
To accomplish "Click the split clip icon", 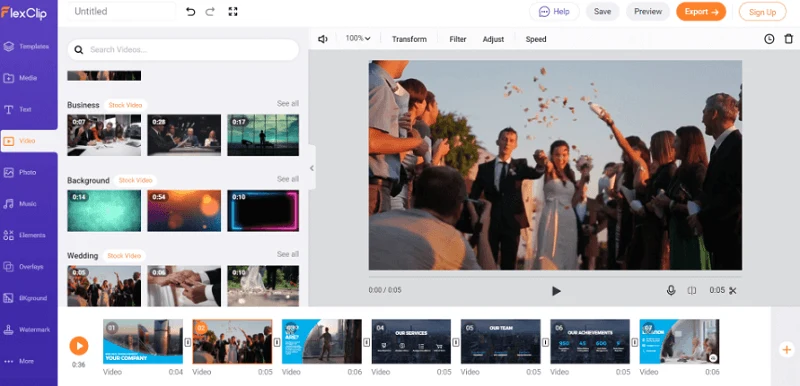I will 692,290.
